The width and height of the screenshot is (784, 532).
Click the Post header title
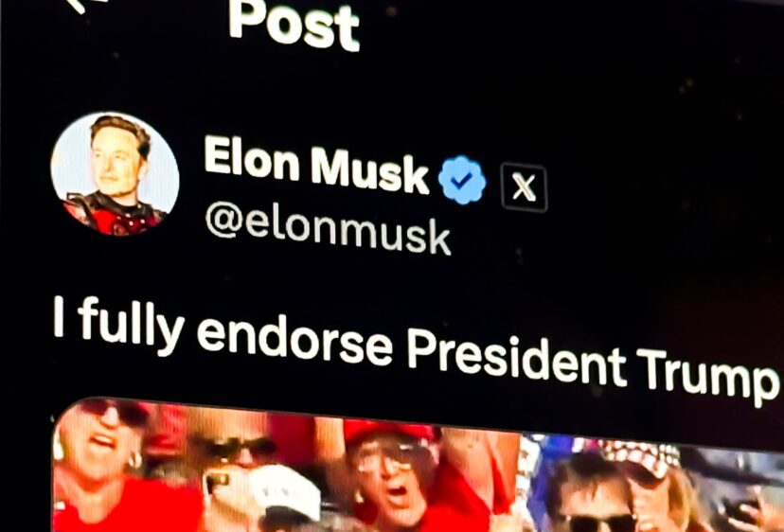click(x=294, y=24)
